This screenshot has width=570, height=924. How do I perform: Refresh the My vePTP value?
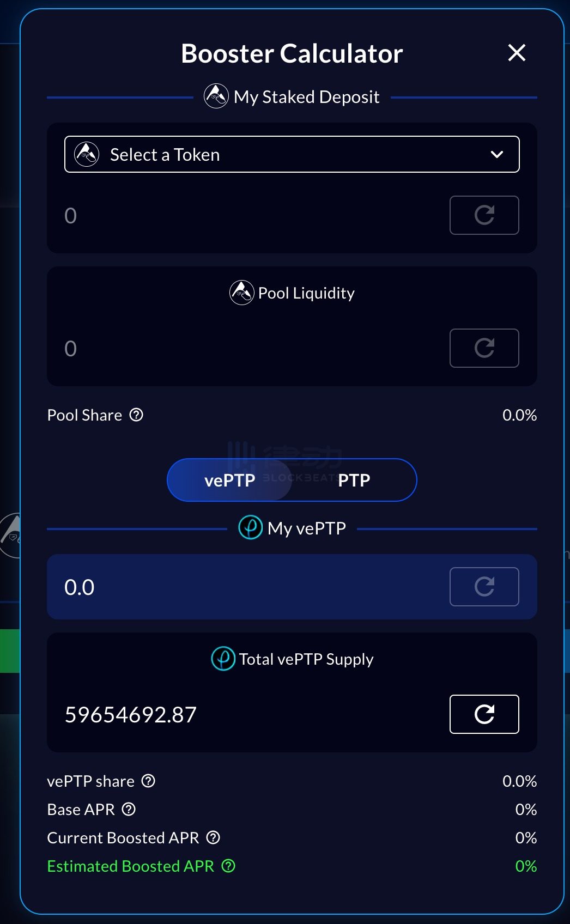click(x=484, y=587)
